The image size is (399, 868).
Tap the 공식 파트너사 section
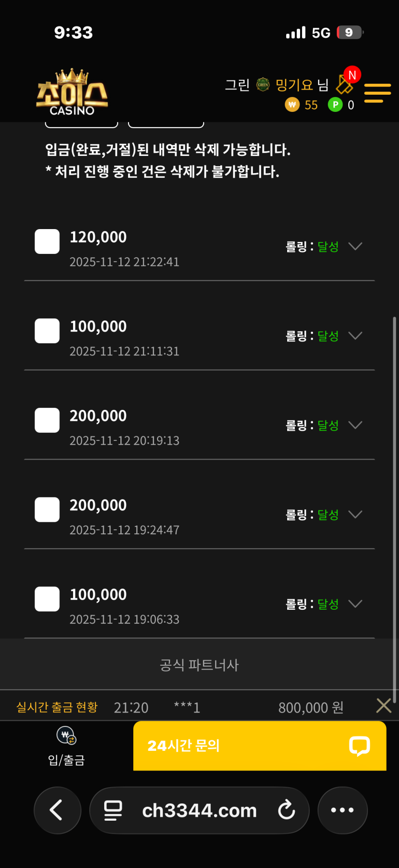coord(199,665)
